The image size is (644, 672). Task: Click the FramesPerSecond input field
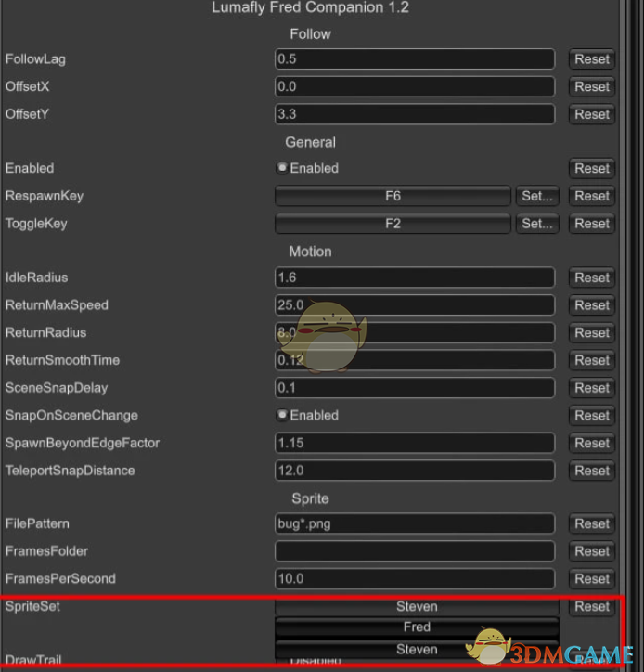pyautogui.click(x=415, y=578)
